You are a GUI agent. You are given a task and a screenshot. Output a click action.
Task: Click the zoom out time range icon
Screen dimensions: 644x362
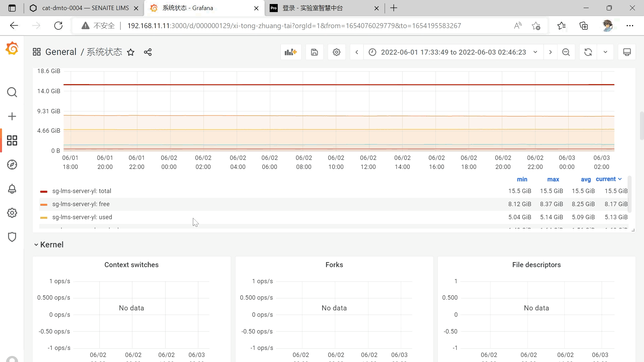566,52
